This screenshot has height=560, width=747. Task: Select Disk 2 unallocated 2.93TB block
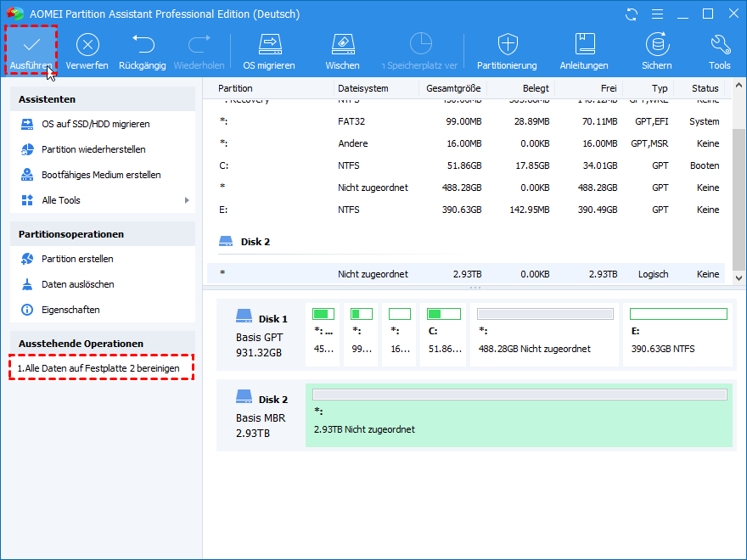[519, 416]
